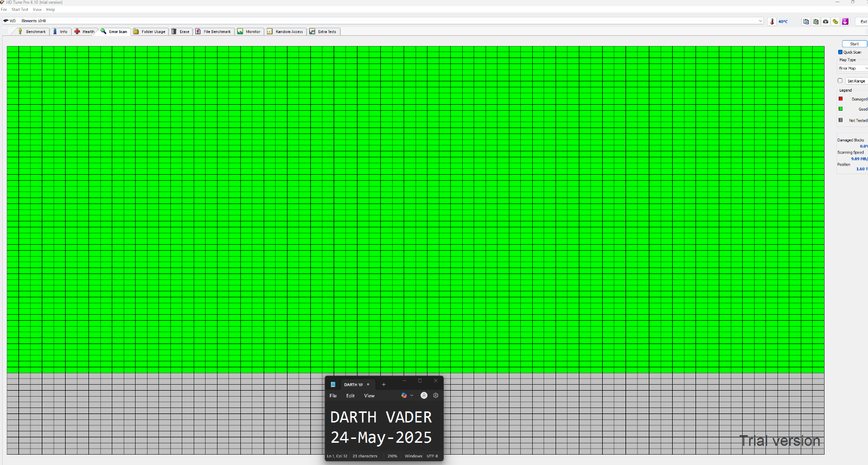Click the Exit button

point(862,22)
